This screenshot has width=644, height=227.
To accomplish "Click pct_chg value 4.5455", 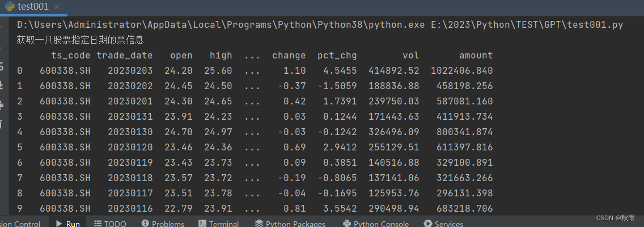I will pyautogui.click(x=340, y=71).
